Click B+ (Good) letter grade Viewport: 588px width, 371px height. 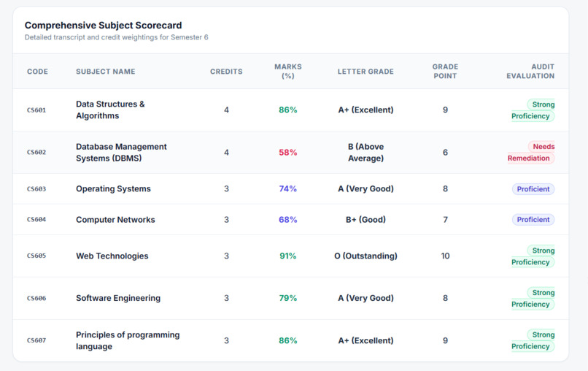(365, 220)
